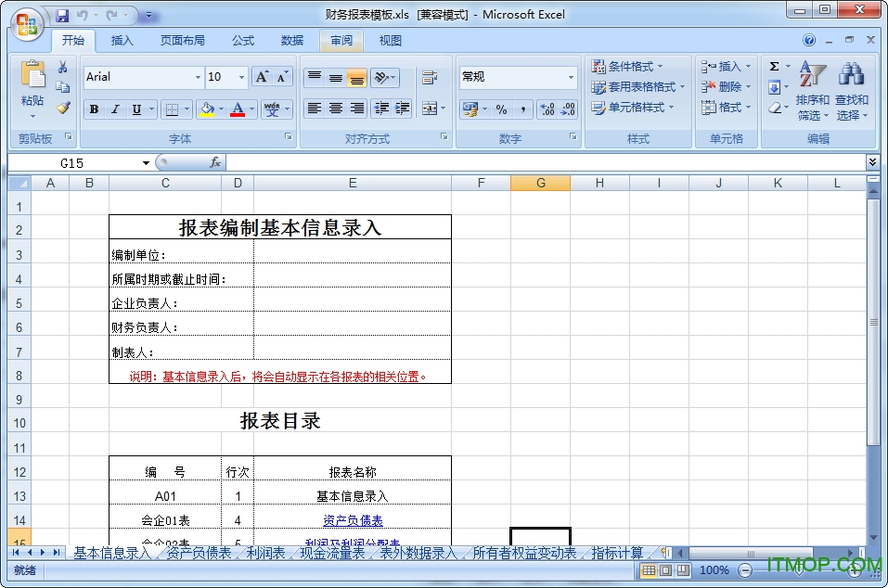Toggle middle vertical alignment
This screenshot has width=888, height=588.
point(336,78)
